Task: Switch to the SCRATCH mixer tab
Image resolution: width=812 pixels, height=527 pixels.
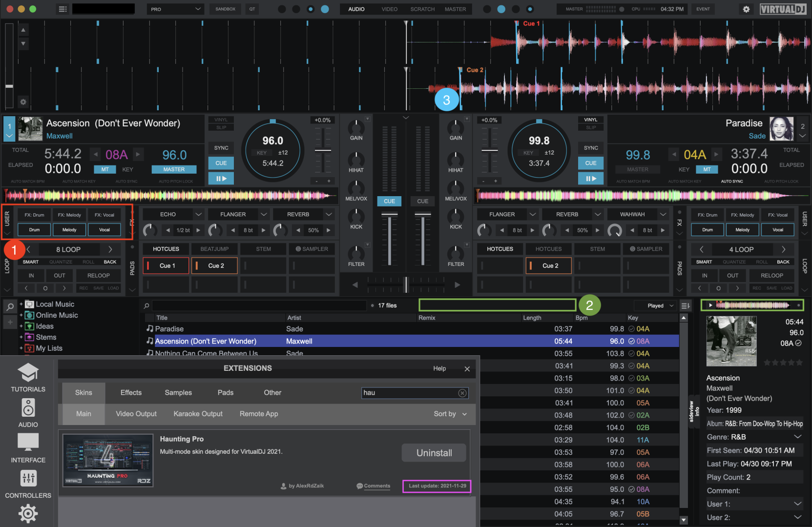Action: click(422, 9)
